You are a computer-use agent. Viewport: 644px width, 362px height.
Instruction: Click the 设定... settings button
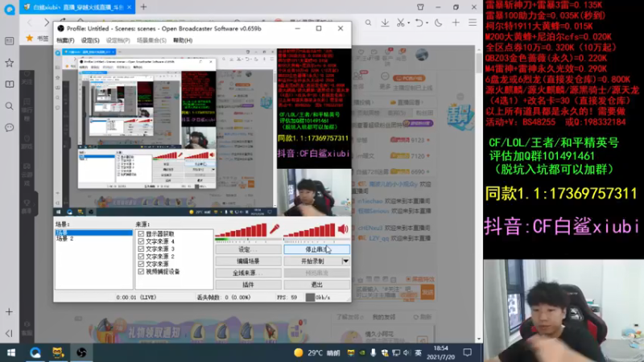point(248,249)
